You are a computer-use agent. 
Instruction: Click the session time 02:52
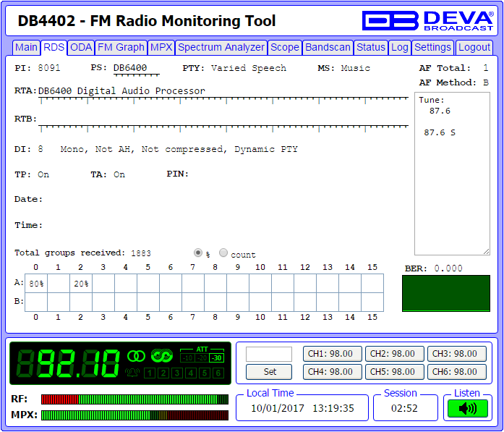click(404, 408)
